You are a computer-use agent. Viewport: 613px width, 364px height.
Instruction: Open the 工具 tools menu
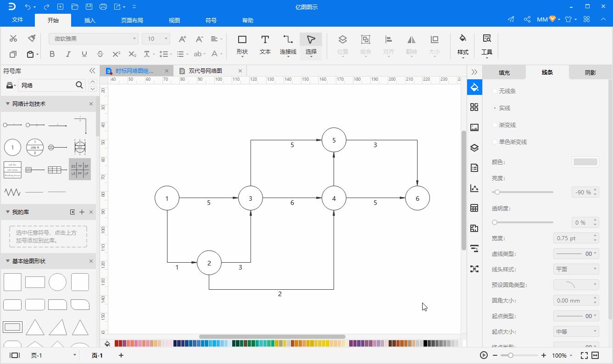(x=487, y=45)
